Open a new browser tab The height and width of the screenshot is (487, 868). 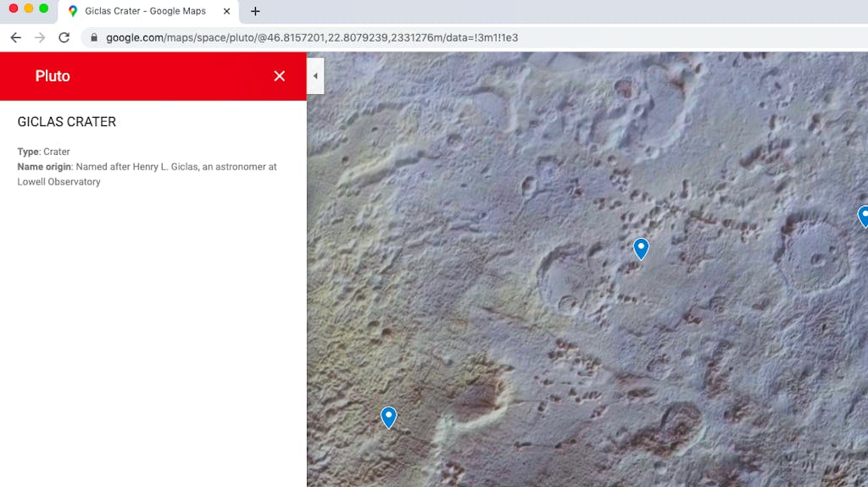255,11
